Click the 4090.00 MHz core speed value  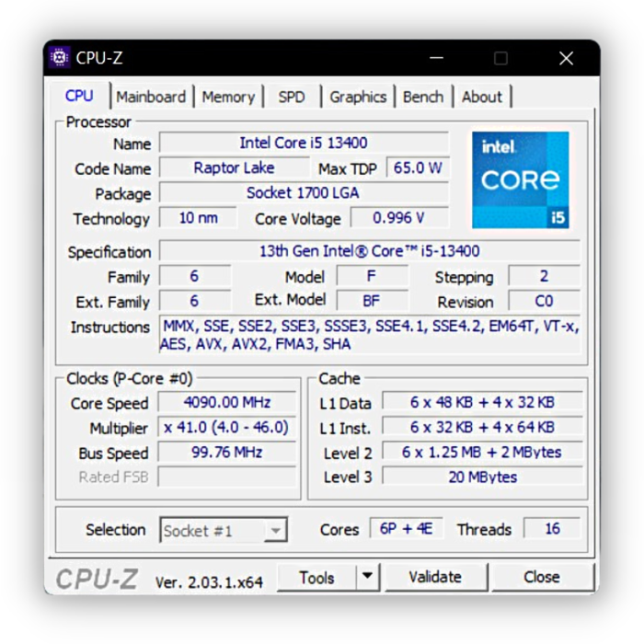pos(226,402)
